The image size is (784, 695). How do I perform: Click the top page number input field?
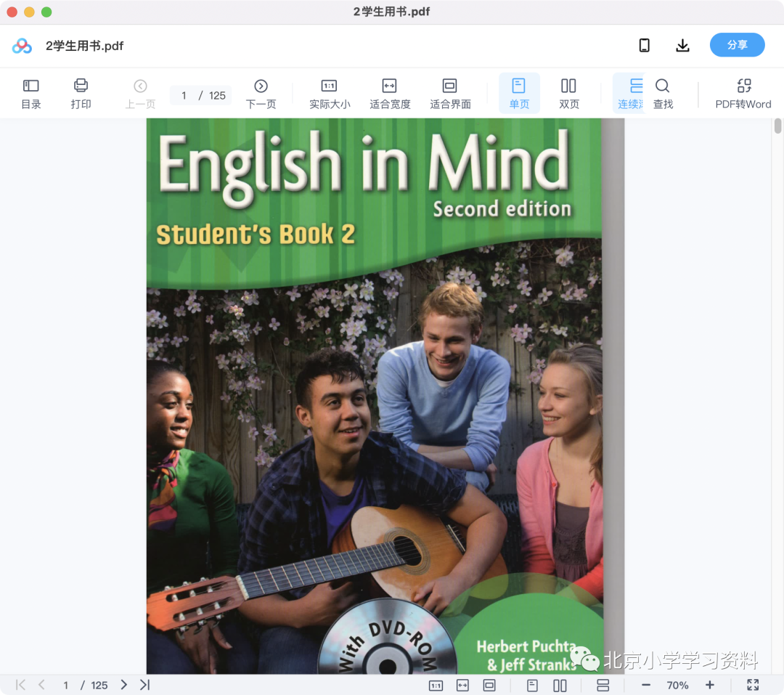point(184,95)
